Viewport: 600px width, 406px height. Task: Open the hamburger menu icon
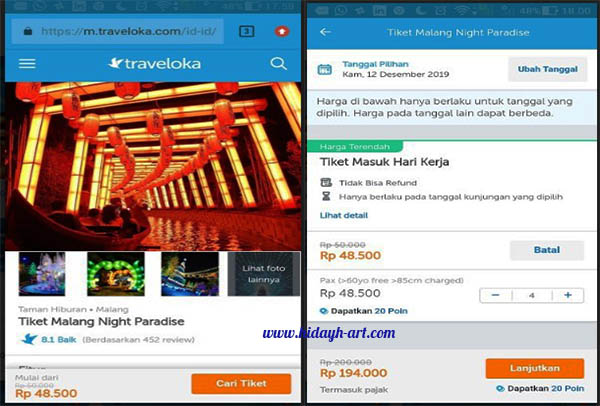(x=27, y=64)
